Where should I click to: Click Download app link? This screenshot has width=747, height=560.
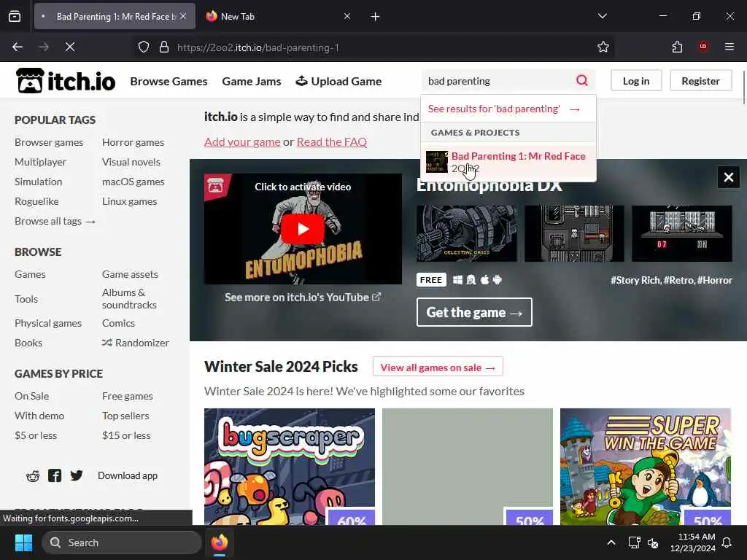tap(128, 475)
